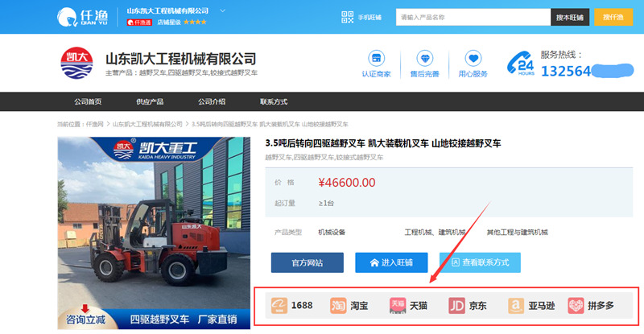Click the ¥46600.00 price text
This screenshot has width=644, height=334.
click(347, 183)
